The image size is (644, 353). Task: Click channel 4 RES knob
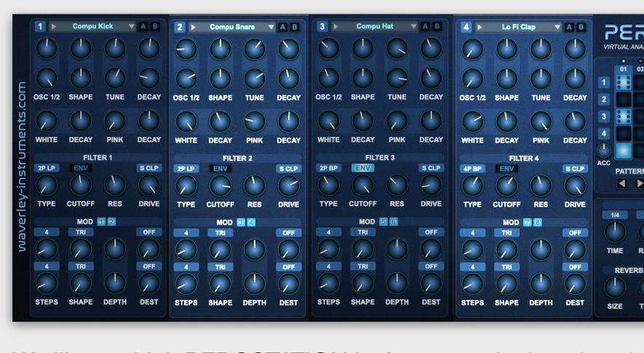(x=541, y=186)
